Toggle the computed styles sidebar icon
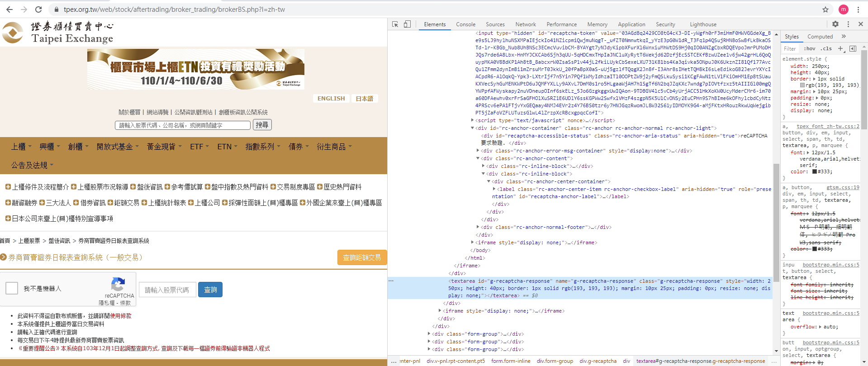 (853, 48)
